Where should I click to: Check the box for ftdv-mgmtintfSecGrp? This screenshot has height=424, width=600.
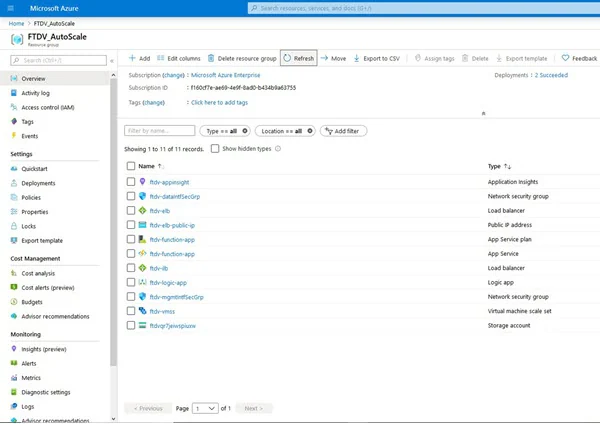(x=131, y=297)
